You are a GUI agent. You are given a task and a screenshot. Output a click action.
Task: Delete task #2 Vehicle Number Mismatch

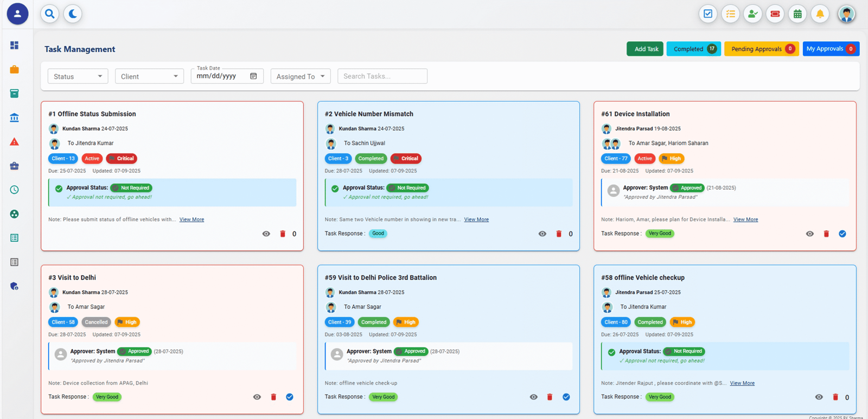(x=559, y=234)
